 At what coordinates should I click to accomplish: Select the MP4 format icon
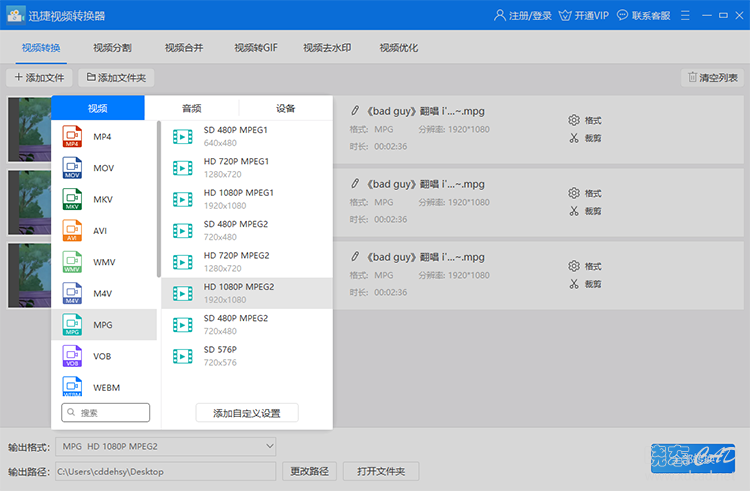click(72, 136)
